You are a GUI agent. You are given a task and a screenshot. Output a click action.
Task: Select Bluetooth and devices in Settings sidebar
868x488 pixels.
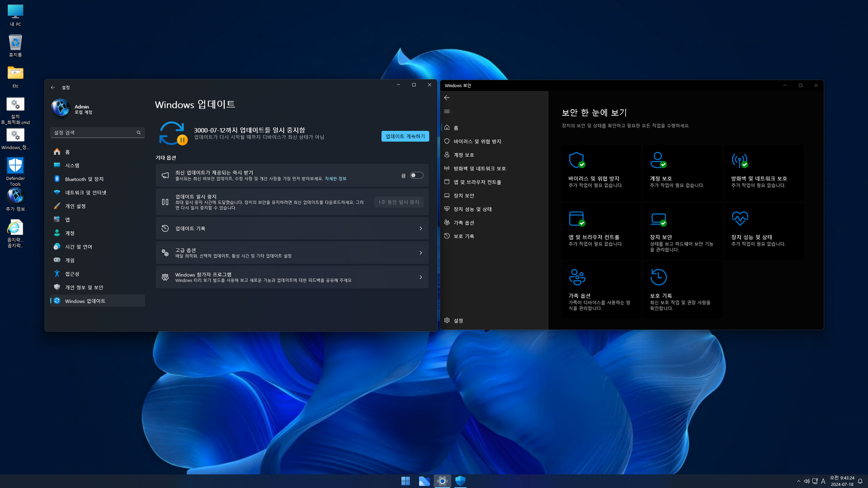(84, 179)
